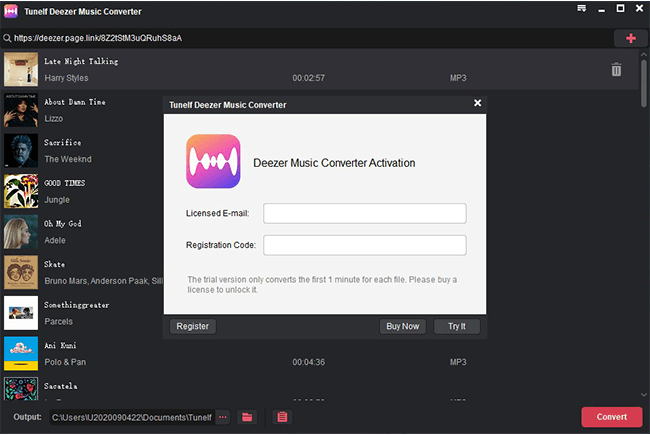This screenshot has height=435, width=650.
Task: Click artist name Parcels
Action: (58, 322)
